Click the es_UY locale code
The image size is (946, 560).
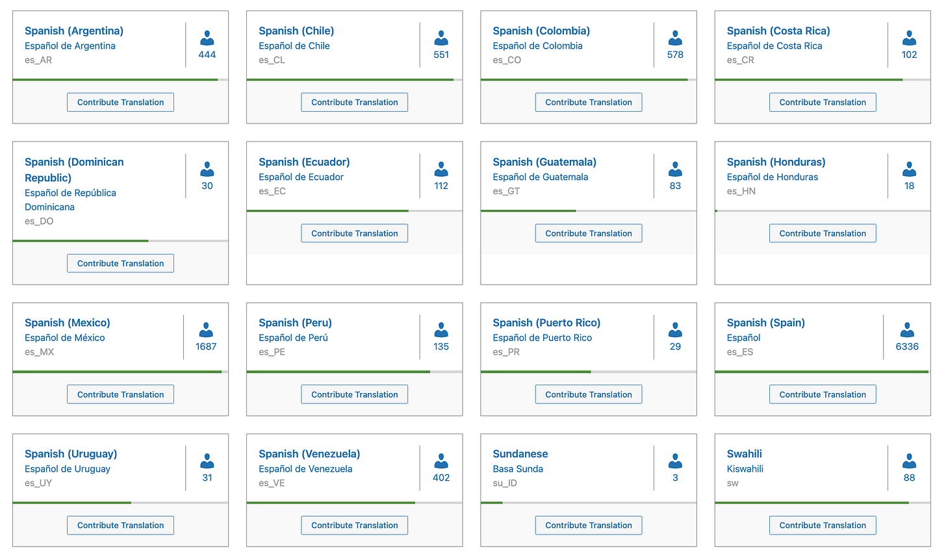[38, 483]
